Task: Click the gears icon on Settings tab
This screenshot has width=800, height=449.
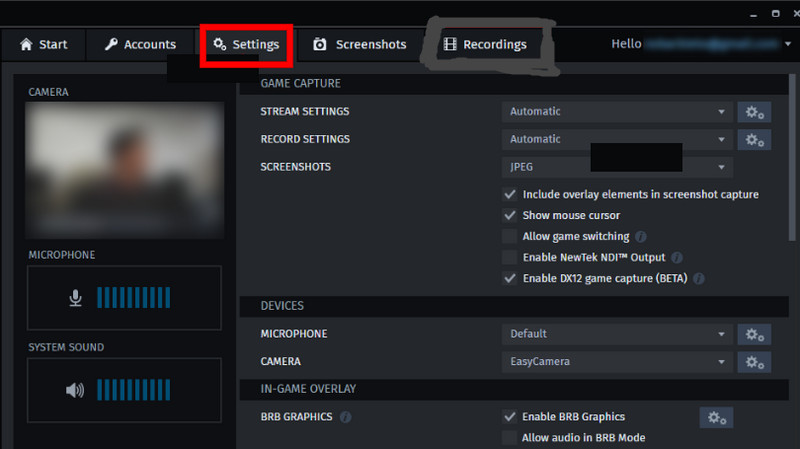Action: pyautogui.click(x=220, y=44)
